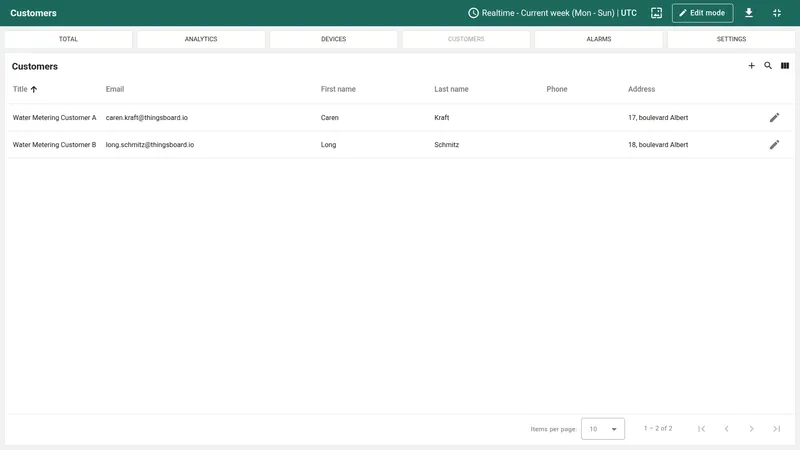Toggle sort arrow on the Title column
Image resolution: width=800 pixels, height=450 pixels.
click(34, 89)
